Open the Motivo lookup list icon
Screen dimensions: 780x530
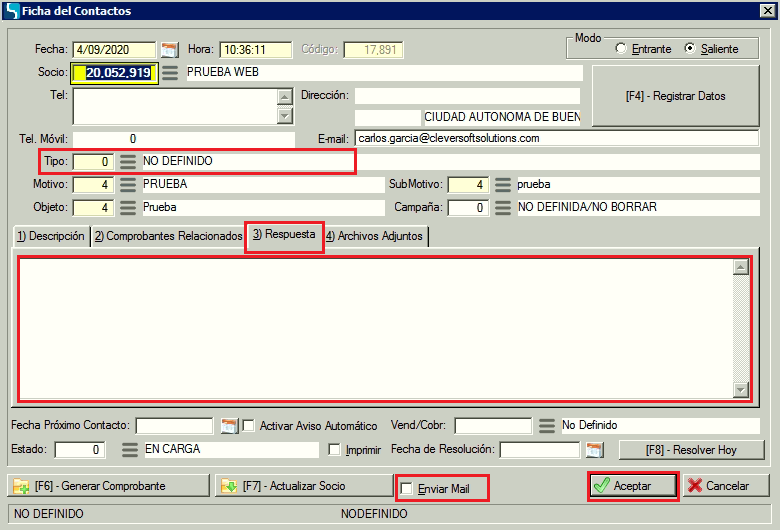[x=128, y=185]
